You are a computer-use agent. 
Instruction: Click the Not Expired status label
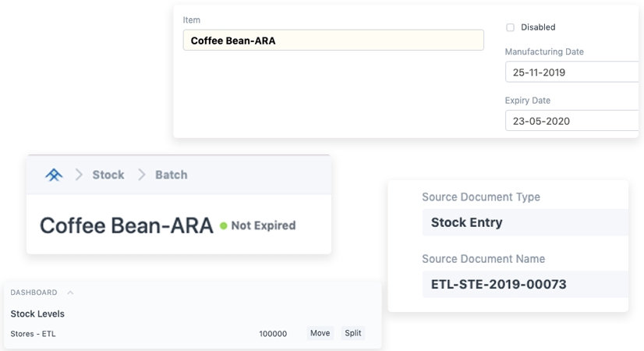[264, 226]
